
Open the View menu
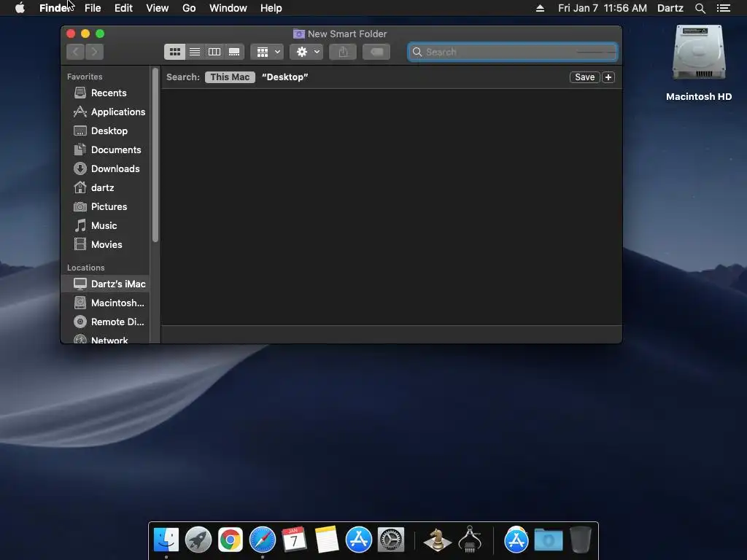pos(158,8)
